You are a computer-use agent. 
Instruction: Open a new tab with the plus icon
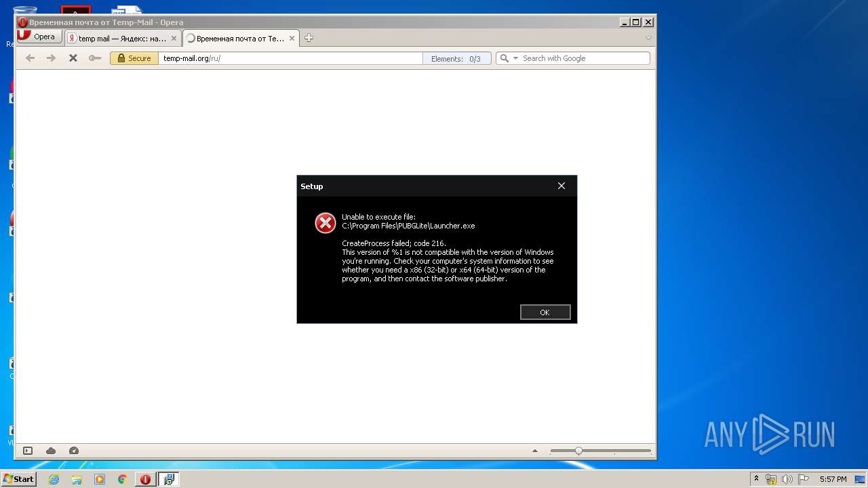pyautogui.click(x=309, y=38)
